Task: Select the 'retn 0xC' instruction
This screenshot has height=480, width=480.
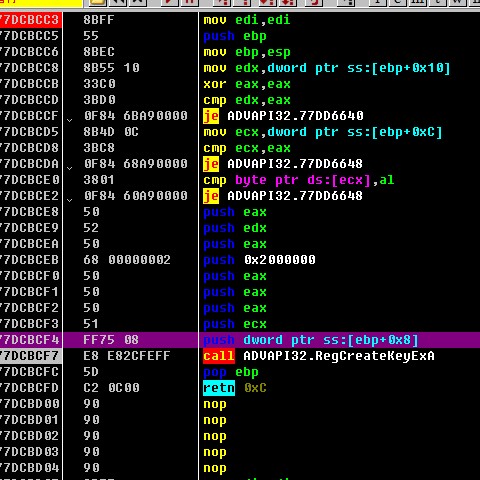Action: point(235,388)
